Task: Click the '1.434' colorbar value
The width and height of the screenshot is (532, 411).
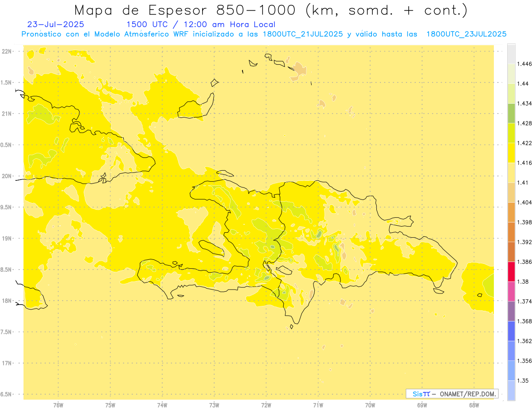Action: tap(524, 103)
